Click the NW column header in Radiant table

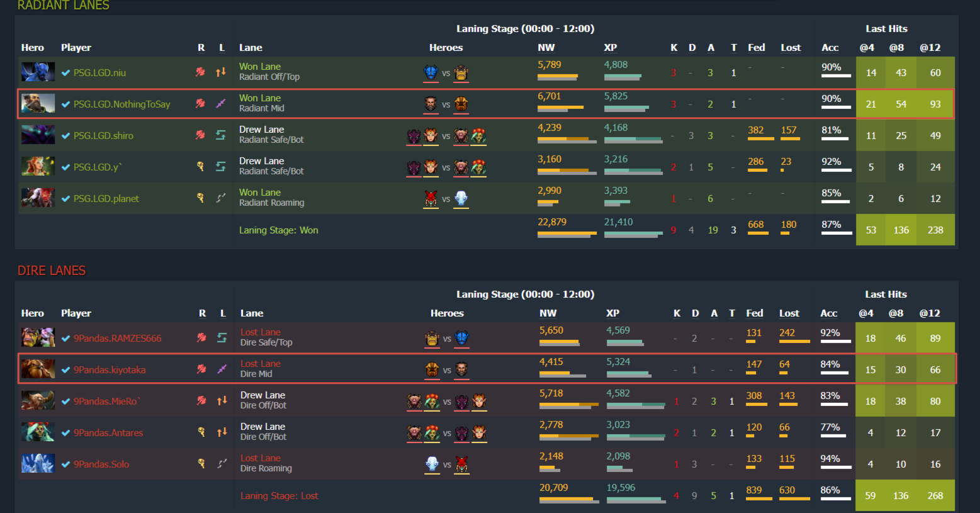coord(546,48)
